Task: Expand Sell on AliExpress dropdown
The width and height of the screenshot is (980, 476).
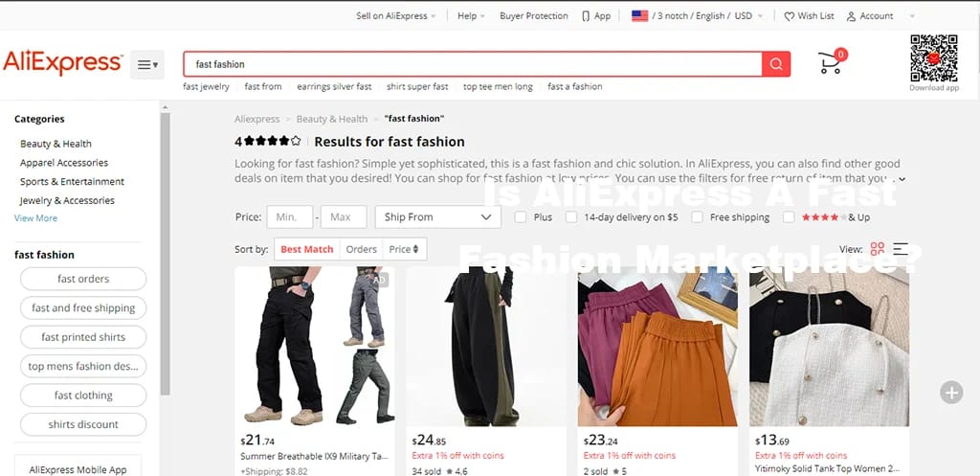Action: pos(396,16)
